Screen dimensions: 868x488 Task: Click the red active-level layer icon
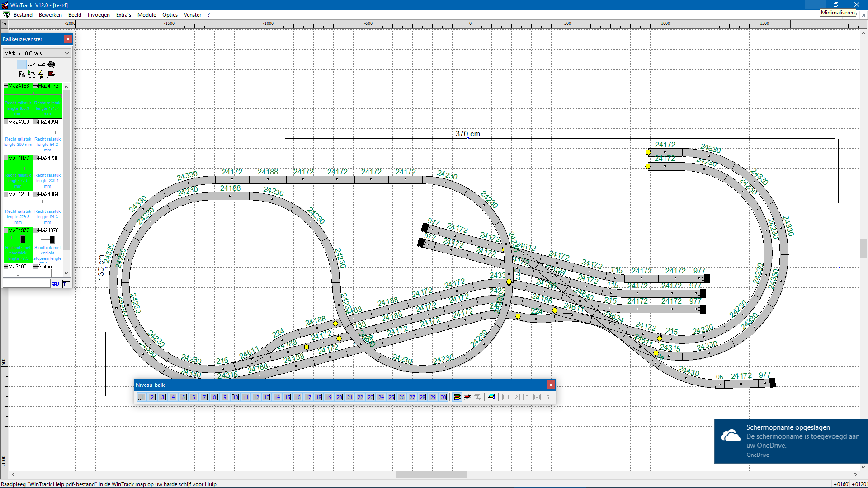[x=467, y=397]
